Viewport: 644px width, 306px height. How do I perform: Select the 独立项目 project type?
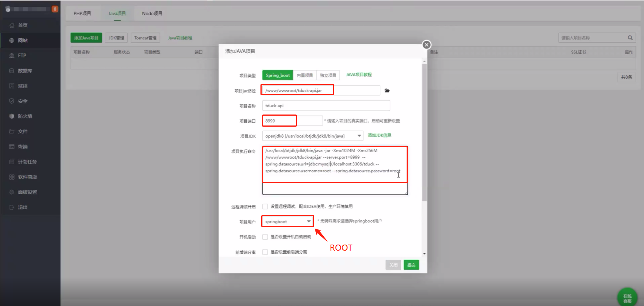328,75
